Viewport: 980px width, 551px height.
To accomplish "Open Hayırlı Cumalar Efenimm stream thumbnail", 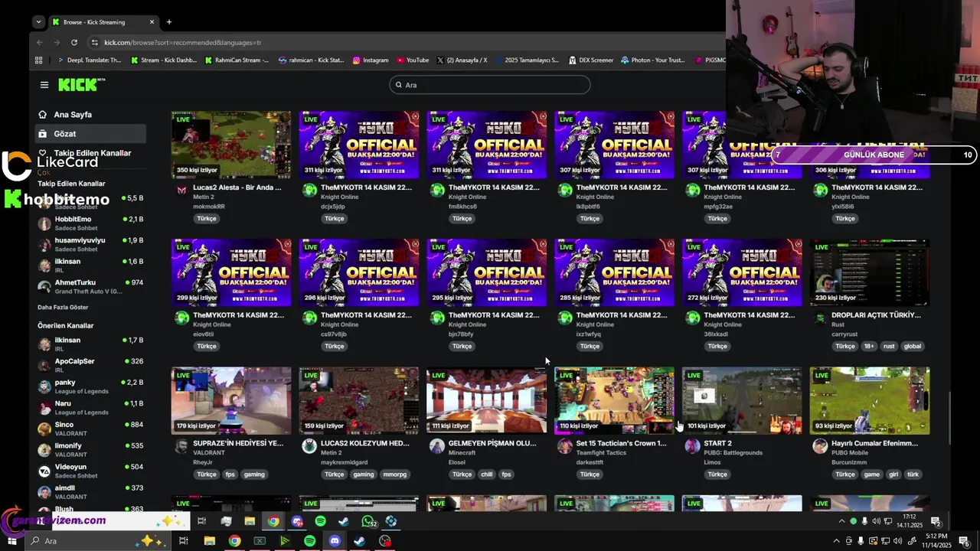I will [x=870, y=400].
